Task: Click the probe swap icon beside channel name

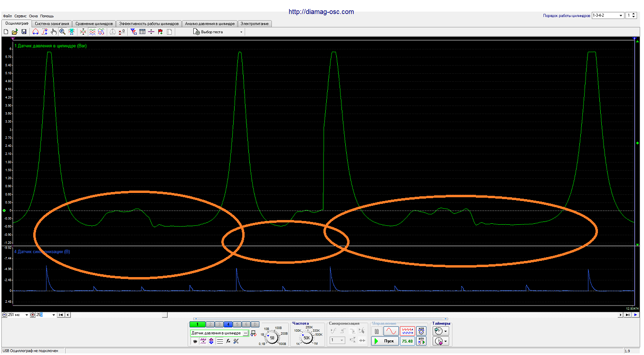Action: click(253, 333)
